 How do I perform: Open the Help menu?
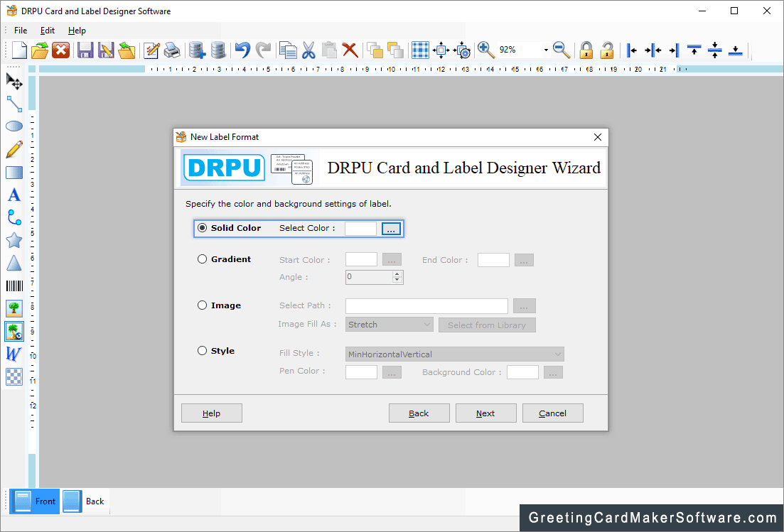(77, 31)
